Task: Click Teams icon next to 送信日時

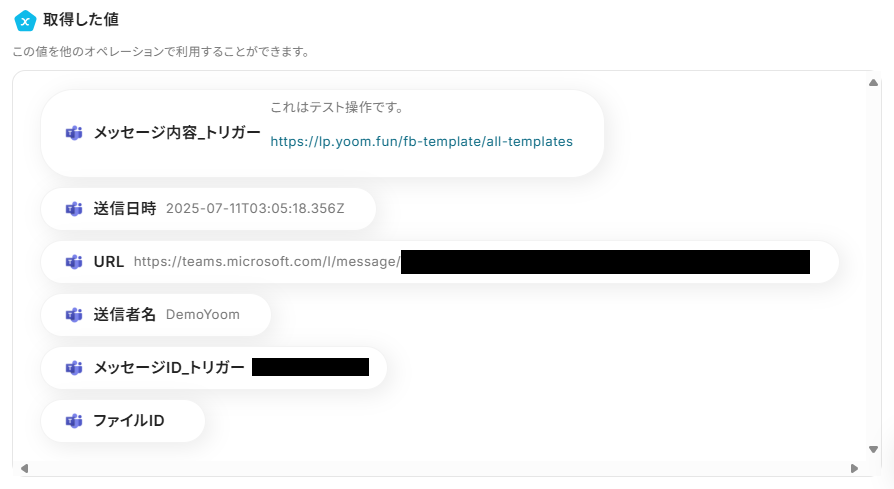Action: [x=74, y=209]
